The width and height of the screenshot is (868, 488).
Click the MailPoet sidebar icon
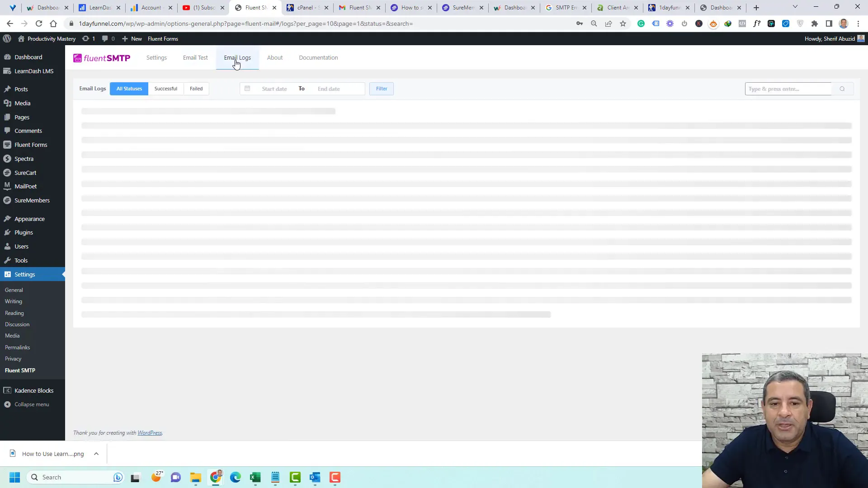[x=8, y=186]
